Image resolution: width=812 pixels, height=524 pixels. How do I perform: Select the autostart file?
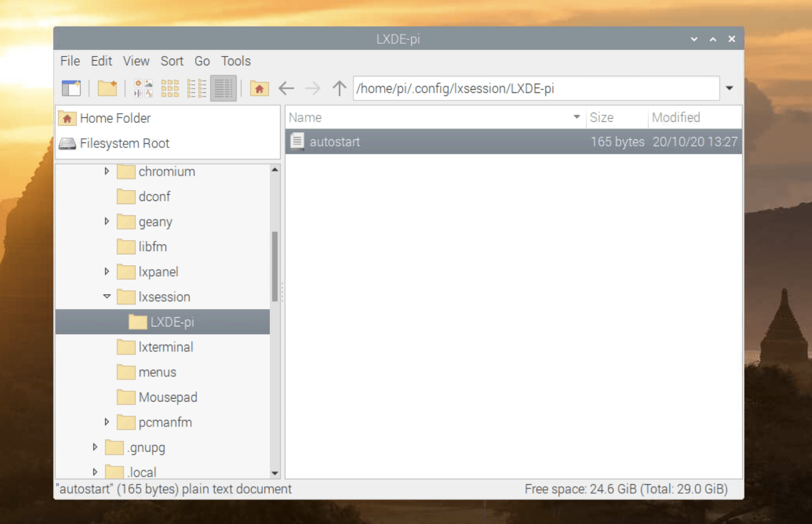coord(513,142)
